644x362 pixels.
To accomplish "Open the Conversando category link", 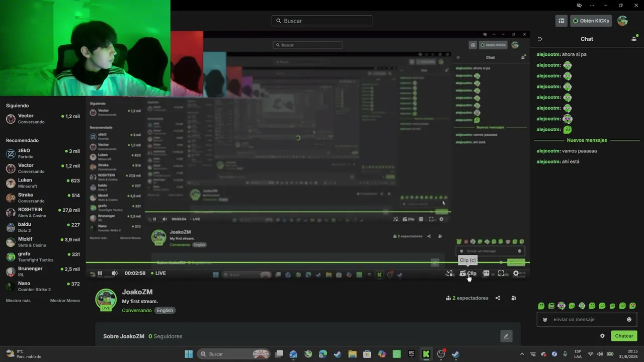I will coord(136,310).
